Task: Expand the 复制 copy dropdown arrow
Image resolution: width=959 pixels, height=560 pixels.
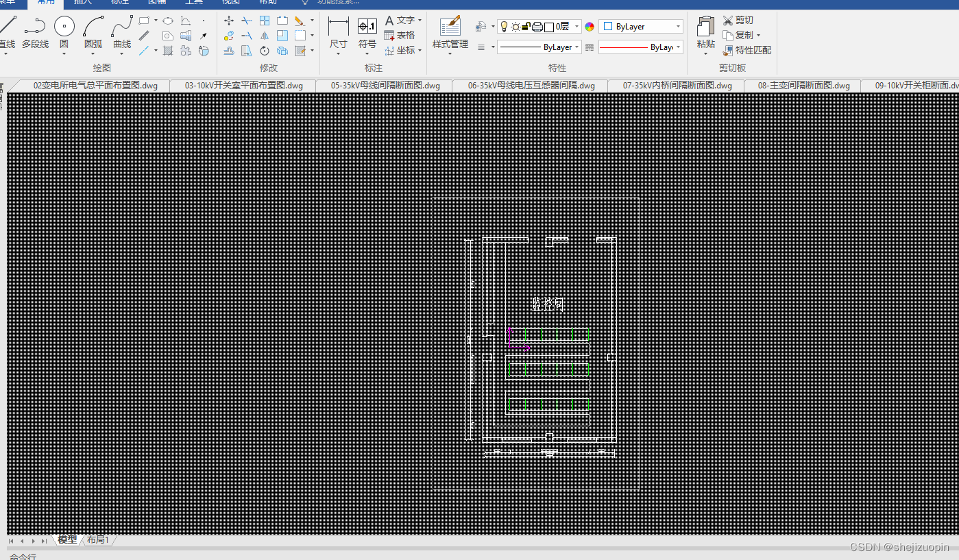Action: tap(758, 36)
